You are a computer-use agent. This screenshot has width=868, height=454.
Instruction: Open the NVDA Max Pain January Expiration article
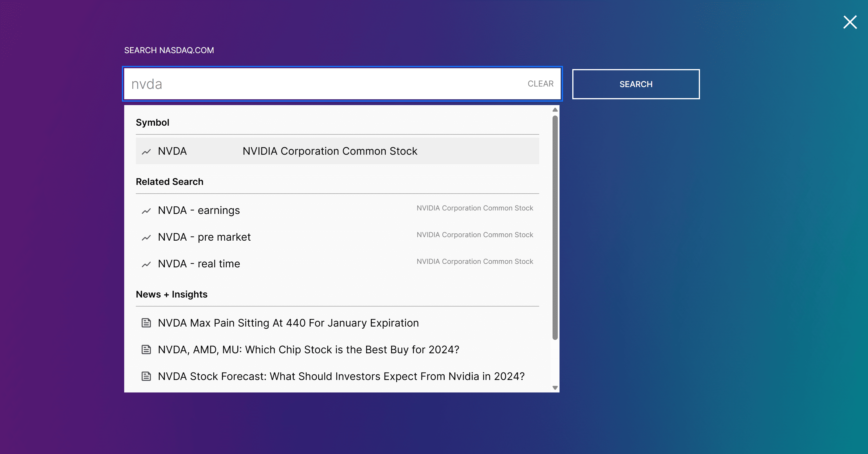(x=288, y=323)
